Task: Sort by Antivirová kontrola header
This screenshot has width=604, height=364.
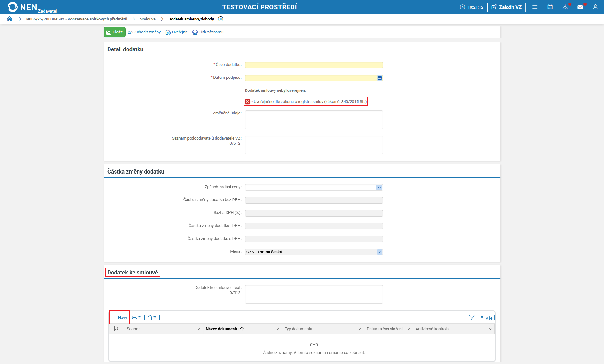Action: coord(432,329)
